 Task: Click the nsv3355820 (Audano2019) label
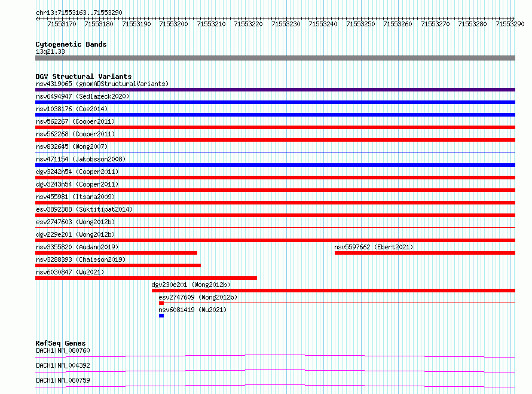click(77, 247)
